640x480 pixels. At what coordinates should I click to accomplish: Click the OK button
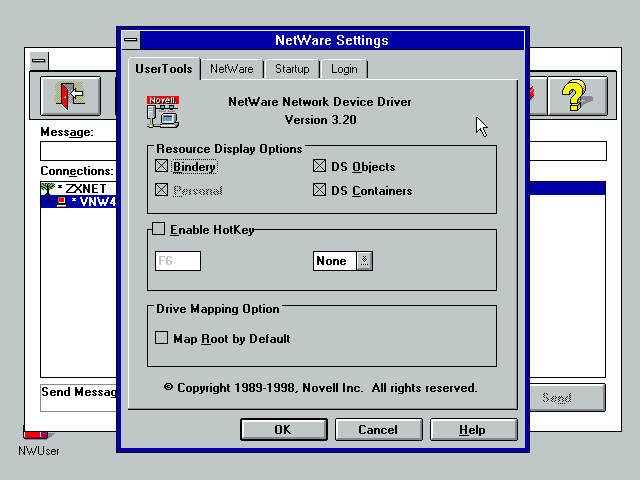tap(284, 429)
